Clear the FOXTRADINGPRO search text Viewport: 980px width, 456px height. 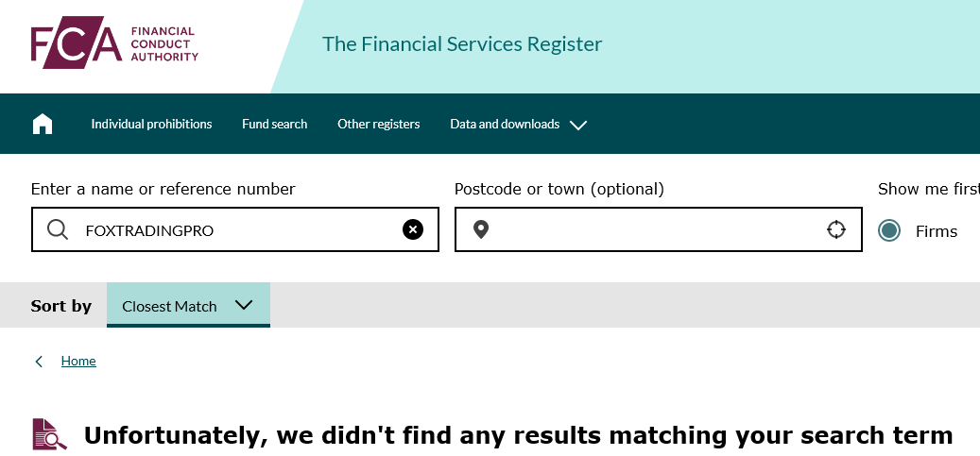pyautogui.click(x=412, y=229)
